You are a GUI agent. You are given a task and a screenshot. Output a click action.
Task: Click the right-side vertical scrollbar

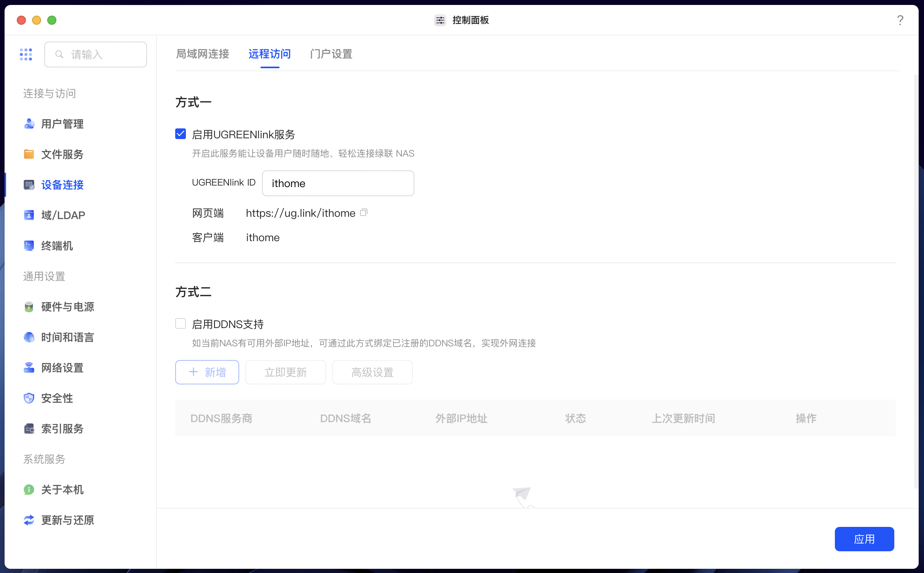pyautogui.click(x=916, y=282)
